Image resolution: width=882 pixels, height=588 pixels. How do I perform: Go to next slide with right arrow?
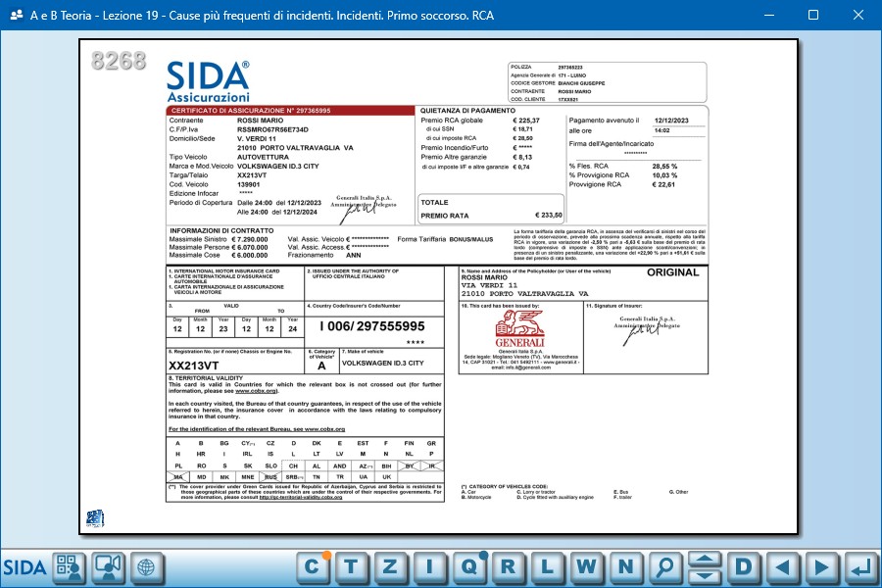click(x=821, y=566)
